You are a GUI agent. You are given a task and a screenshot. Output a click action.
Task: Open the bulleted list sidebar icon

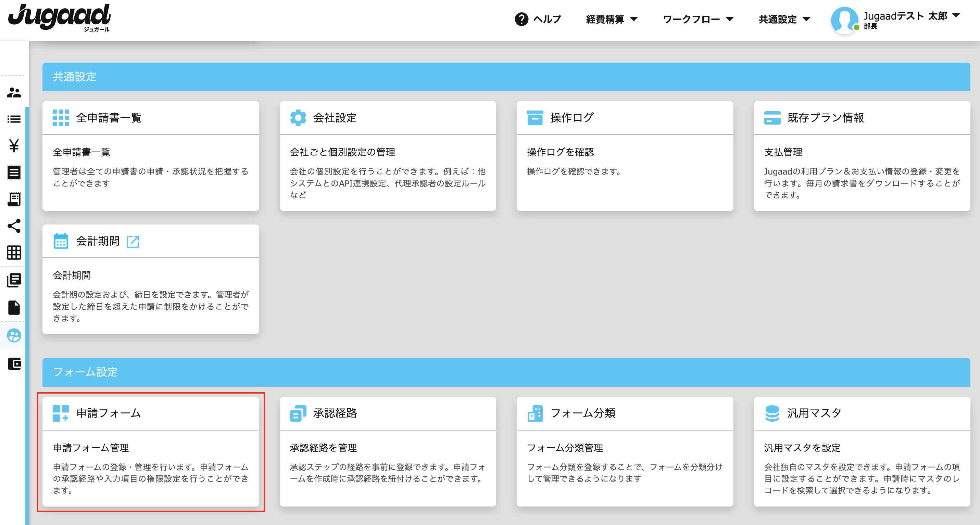pyautogui.click(x=14, y=119)
